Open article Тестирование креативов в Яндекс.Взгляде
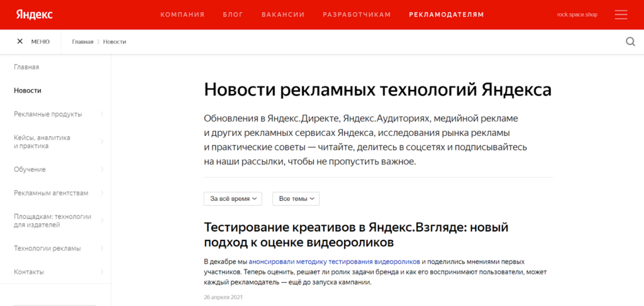Viewport: 644px width, 306px height. (356, 234)
